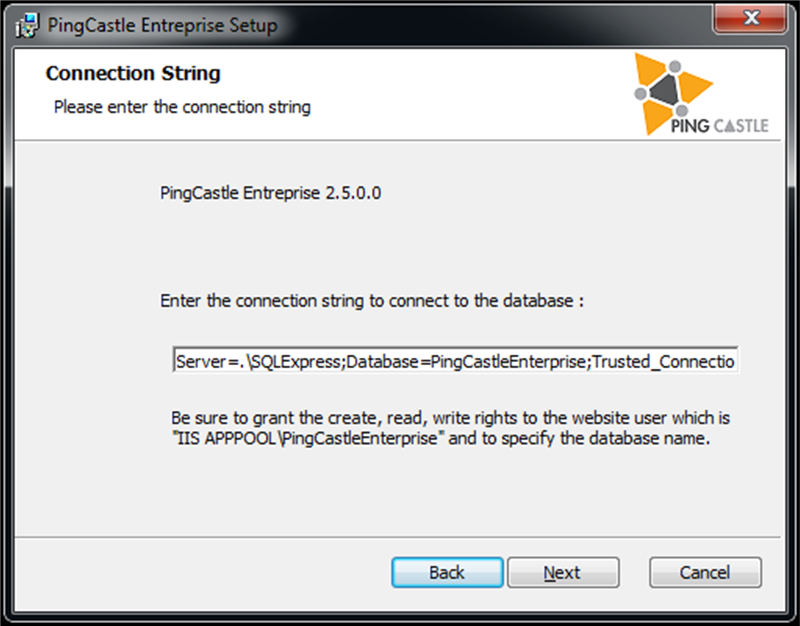Image resolution: width=800 pixels, height=626 pixels.
Task: Click the right orange triangle of the logo
Action: [694, 86]
